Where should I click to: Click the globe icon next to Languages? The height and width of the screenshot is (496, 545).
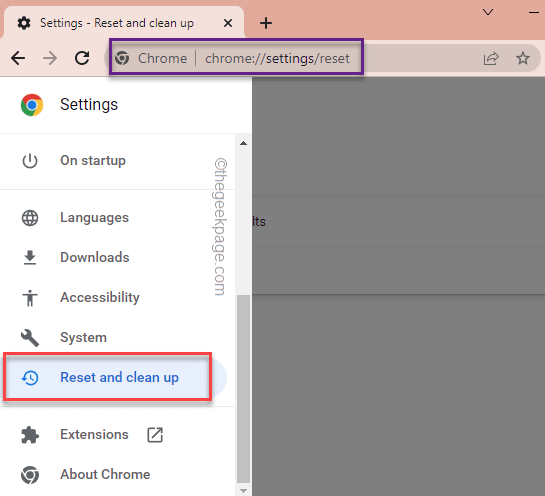[x=30, y=218]
